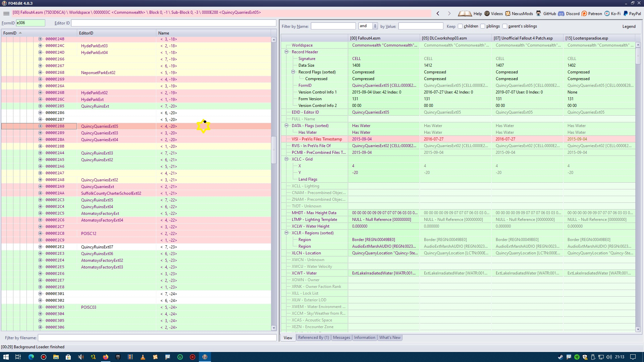The width and height of the screenshot is (644, 362).
Task: Switch to the Messages tab
Action: [341, 338]
